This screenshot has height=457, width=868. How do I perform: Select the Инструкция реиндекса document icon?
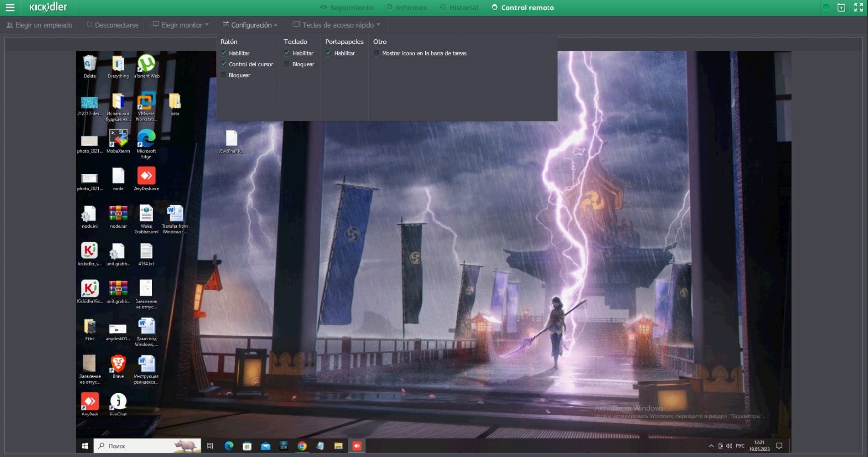[146, 370]
